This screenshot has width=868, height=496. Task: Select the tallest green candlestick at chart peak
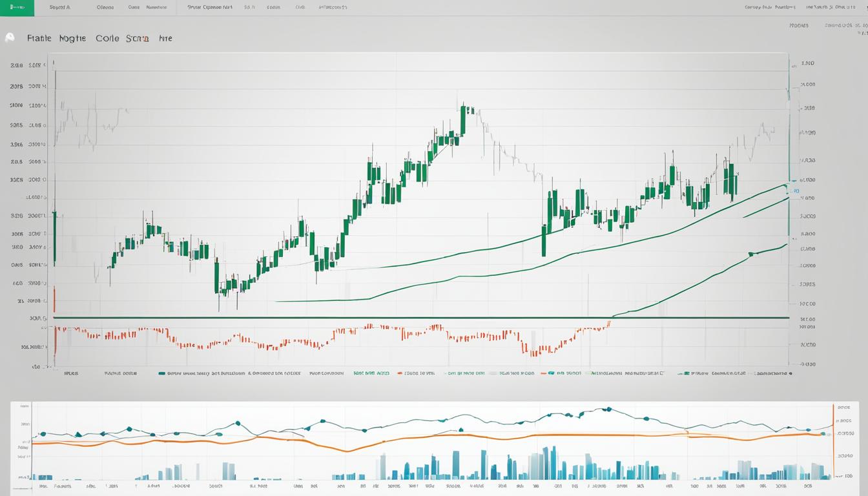(x=463, y=120)
